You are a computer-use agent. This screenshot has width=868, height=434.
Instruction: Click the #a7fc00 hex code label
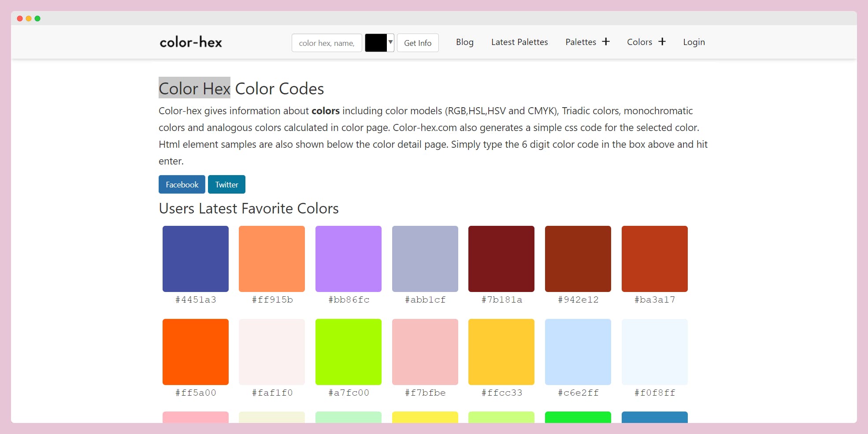coord(349,393)
